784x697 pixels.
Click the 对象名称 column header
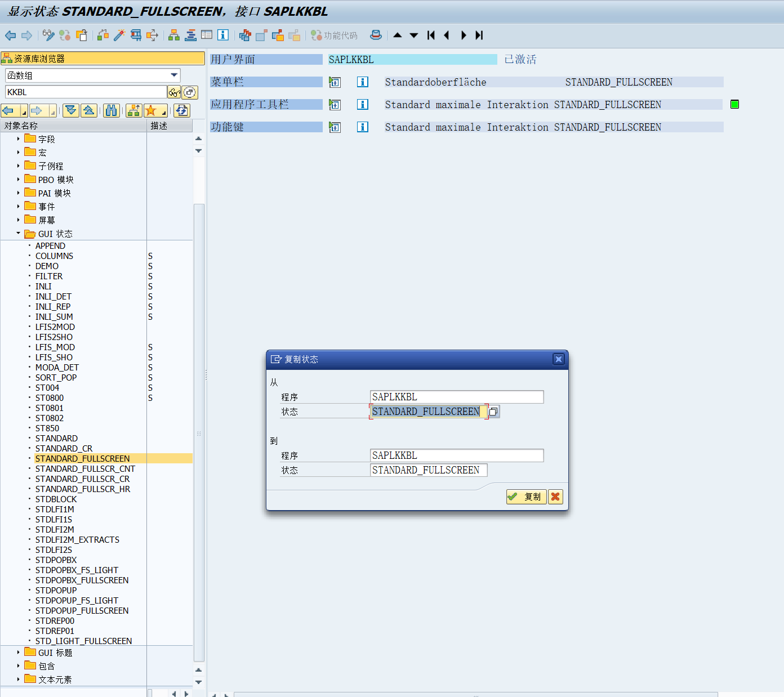(x=73, y=126)
